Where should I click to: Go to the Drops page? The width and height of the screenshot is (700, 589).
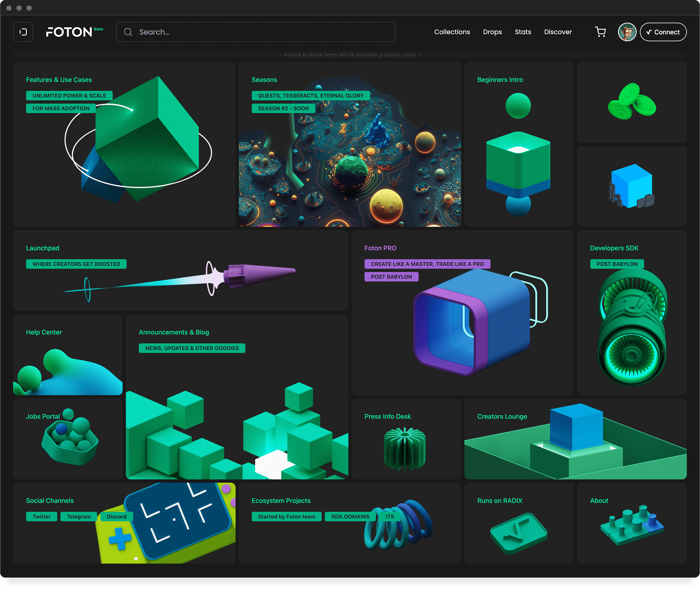pos(492,32)
